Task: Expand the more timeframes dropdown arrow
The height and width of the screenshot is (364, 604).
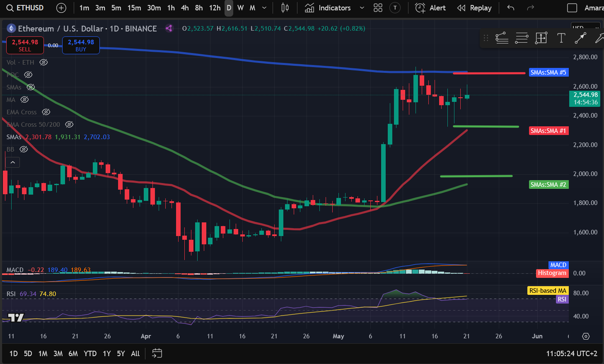Action: [x=264, y=8]
